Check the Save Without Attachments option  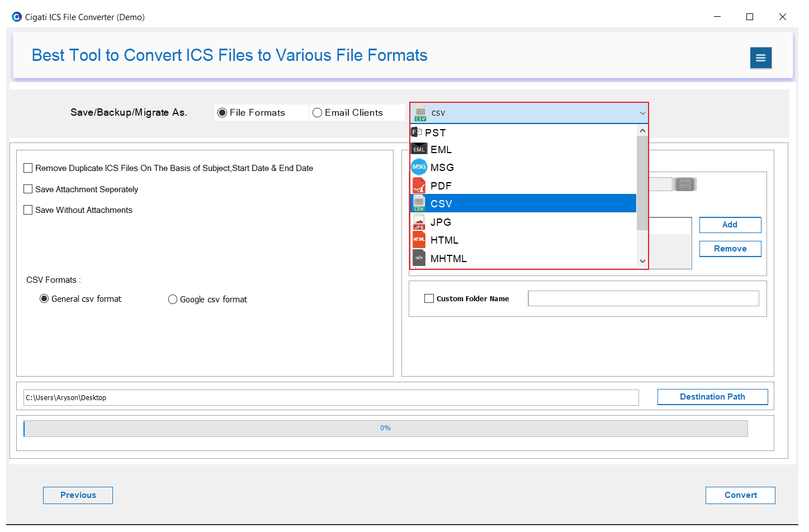coord(28,210)
